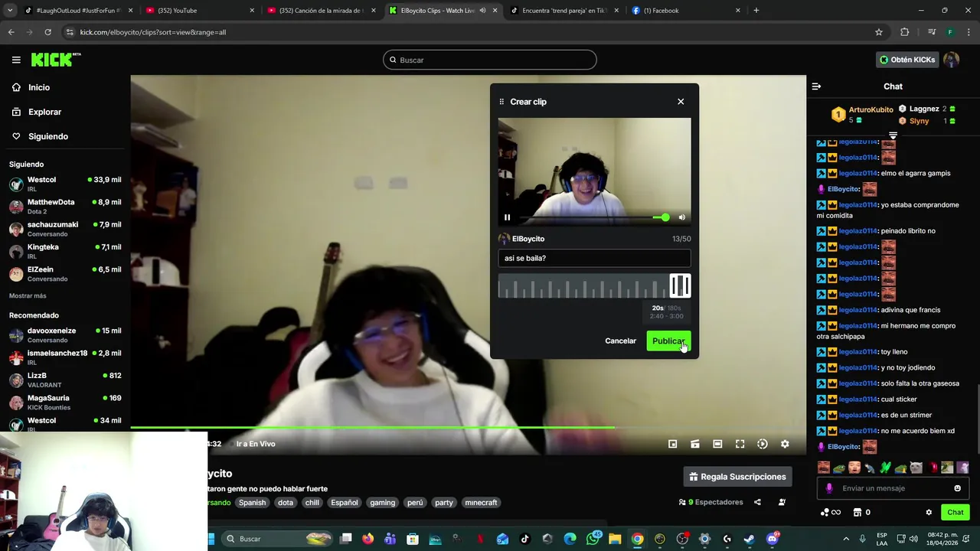980x551 pixels.
Task: Seek on the green stream progress bar
Action: point(468,428)
